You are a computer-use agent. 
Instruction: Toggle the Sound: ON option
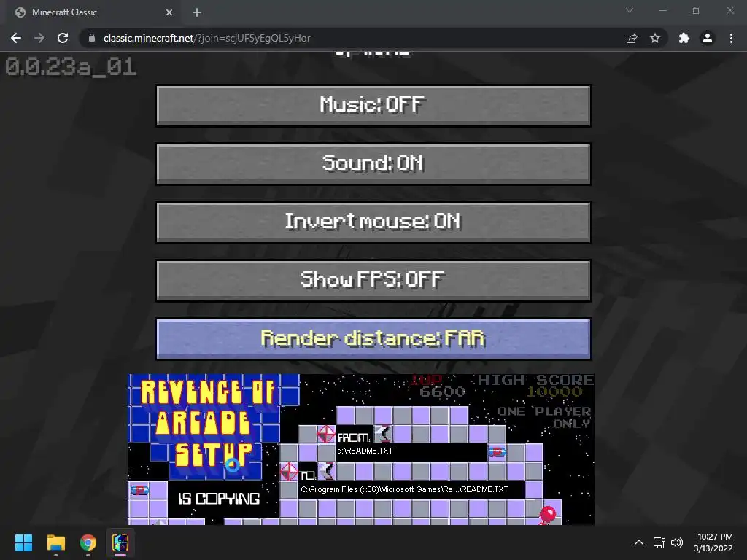[373, 164]
